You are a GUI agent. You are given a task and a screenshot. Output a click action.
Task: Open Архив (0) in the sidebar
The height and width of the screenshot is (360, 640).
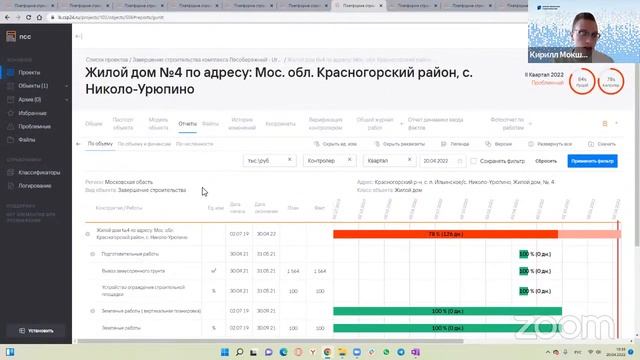[29, 100]
